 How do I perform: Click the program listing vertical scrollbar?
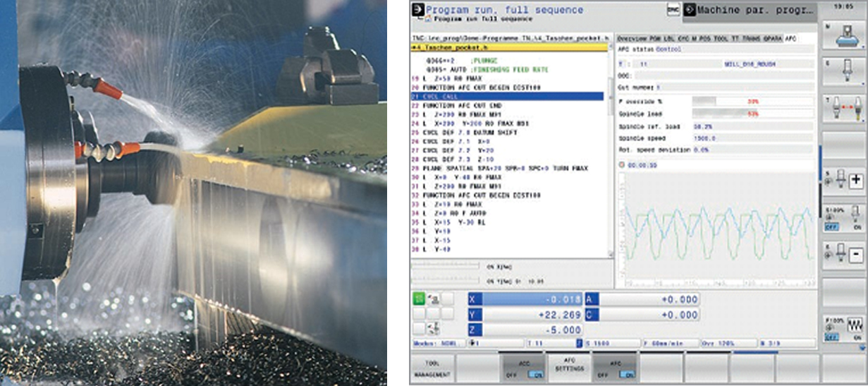click(609, 150)
